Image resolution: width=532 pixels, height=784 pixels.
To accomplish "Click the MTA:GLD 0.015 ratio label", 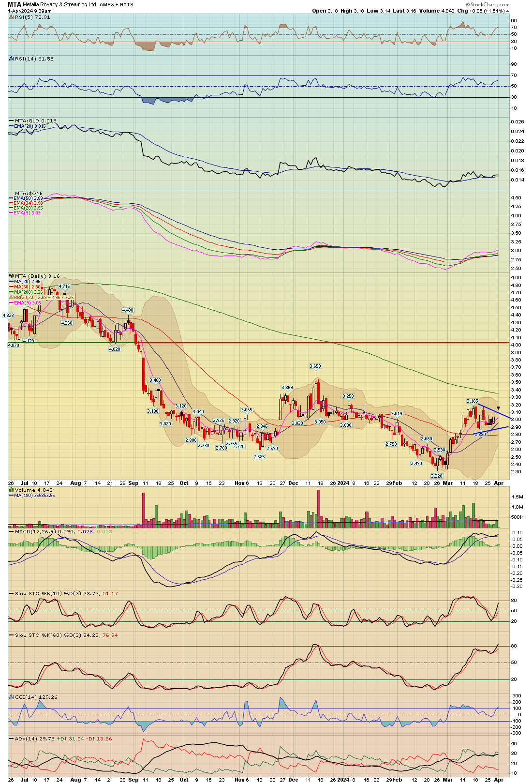I will pyautogui.click(x=36, y=121).
